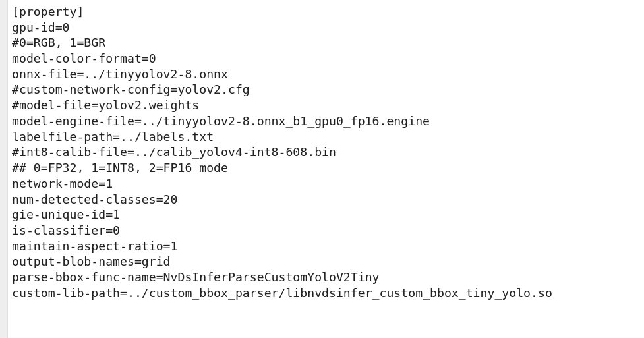Image resolution: width=644 pixels, height=338 pixels.
Task: Click the output-blob-names=grid line
Action: tap(91, 262)
